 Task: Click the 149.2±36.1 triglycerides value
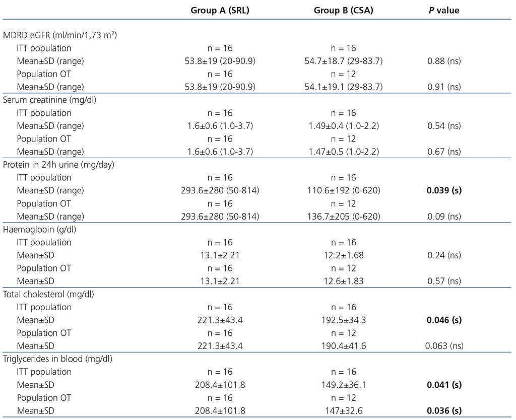[343, 385]
